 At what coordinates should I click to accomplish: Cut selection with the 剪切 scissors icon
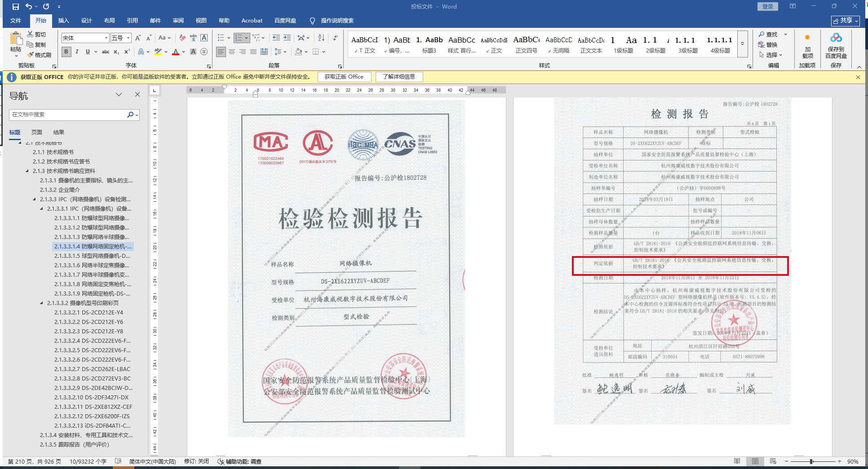coord(36,34)
